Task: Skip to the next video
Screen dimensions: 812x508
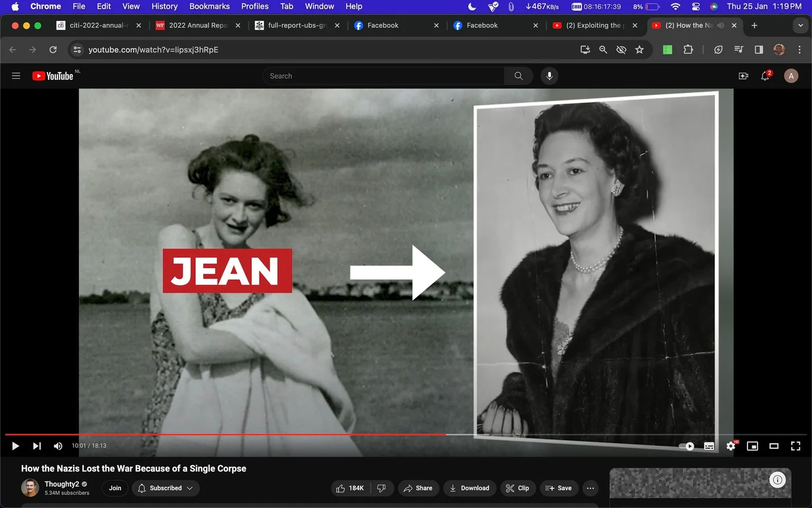Action: point(36,446)
